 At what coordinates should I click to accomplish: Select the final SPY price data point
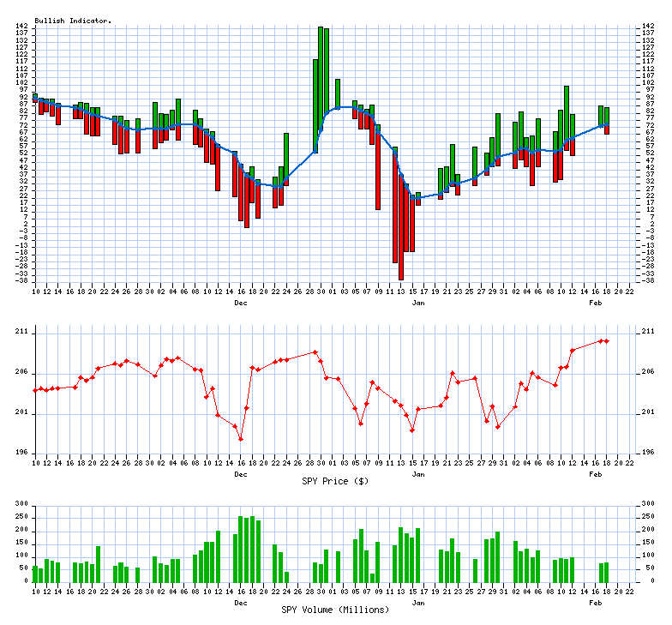(x=607, y=341)
